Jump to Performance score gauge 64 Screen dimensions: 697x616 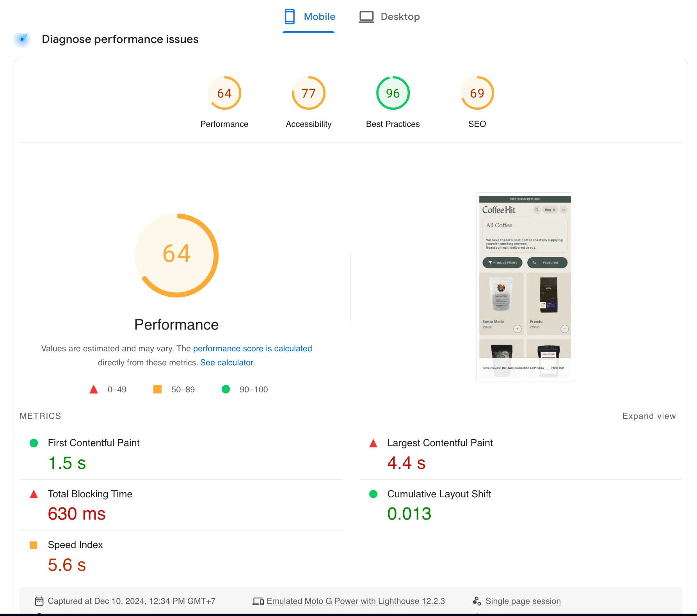tap(224, 93)
